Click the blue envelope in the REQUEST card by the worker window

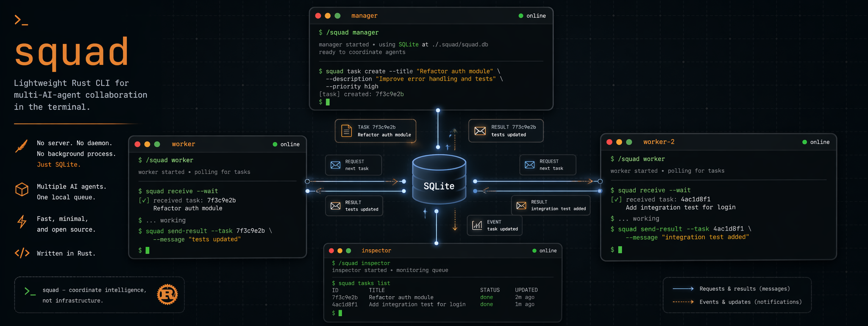click(x=336, y=165)
